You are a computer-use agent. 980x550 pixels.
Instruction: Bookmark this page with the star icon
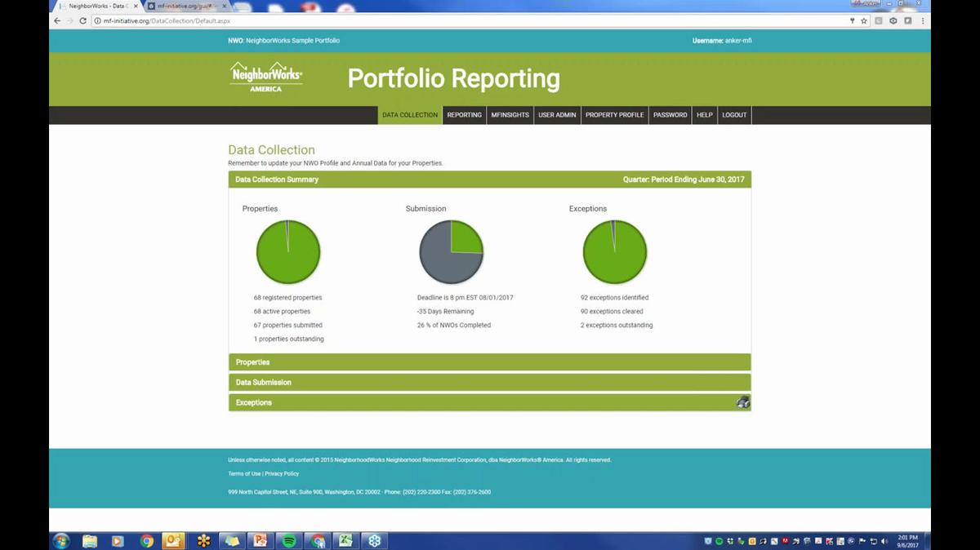click(862, 20)
